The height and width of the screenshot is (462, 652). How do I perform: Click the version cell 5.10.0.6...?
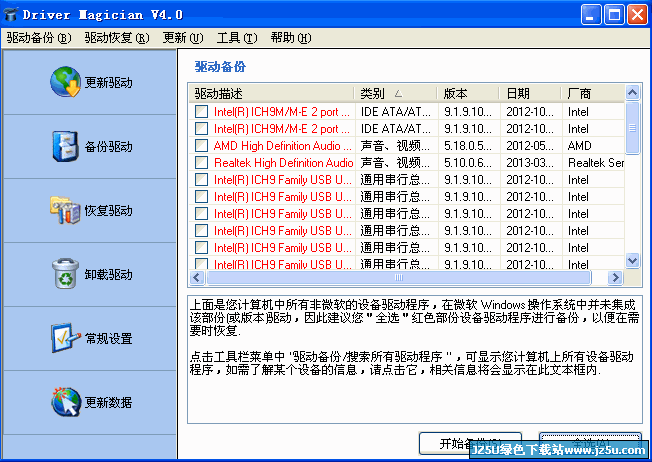pos(468,163)
